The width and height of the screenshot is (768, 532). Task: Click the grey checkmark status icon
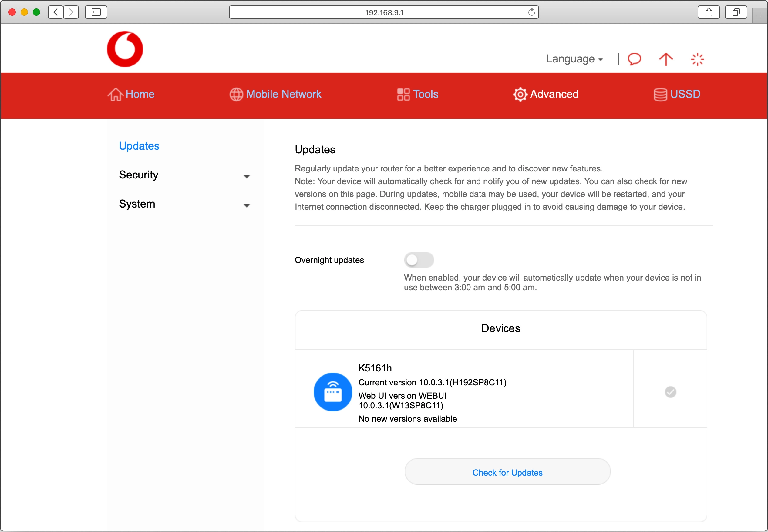670,392
